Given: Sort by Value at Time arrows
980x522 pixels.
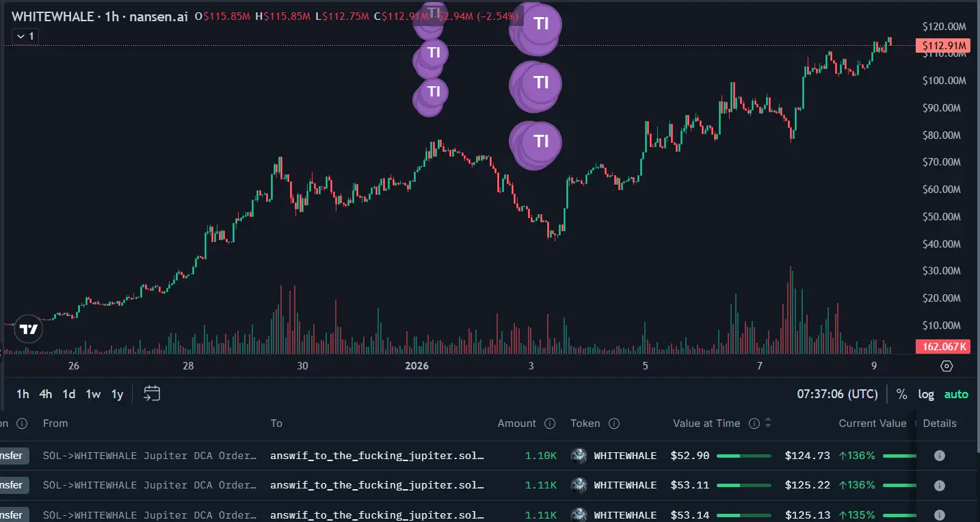Looking at the screenshot, I should click(768, 423).
